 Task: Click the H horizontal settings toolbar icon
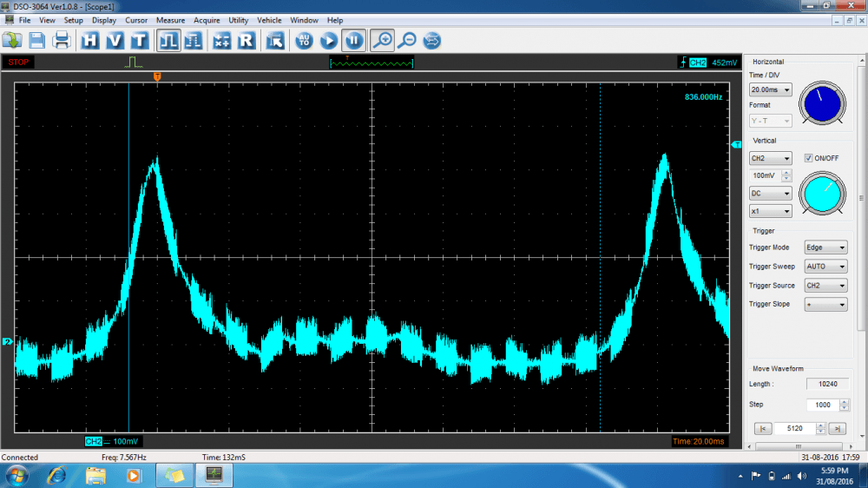pyautogui.click(x=90, y=40)
